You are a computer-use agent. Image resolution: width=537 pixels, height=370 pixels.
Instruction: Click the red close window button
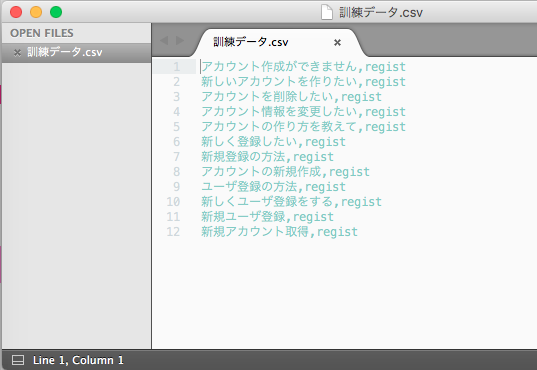tap(16, 12)
